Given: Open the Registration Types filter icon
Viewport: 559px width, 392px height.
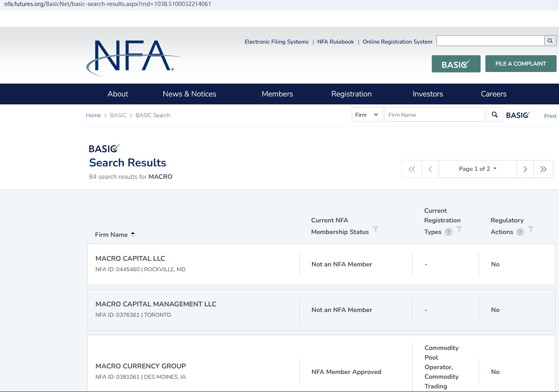Looking at the screenshot, I should [x=459, y=229].
